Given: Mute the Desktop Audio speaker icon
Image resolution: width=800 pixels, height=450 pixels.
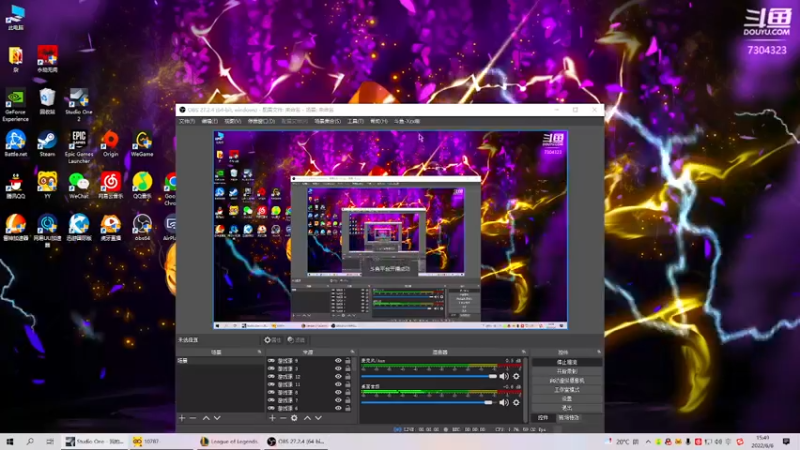Looking at the screenshot, I should click(504, 403).
